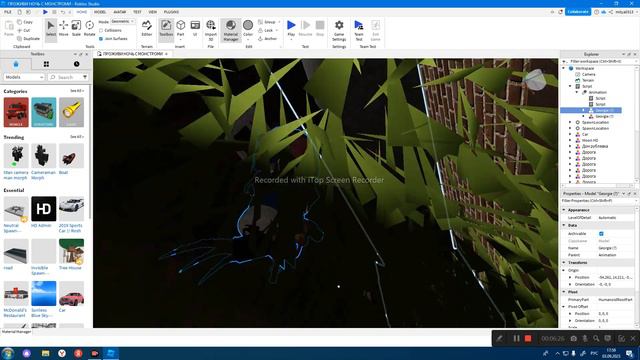Open the Material Manager
The width and height of the screenshot is (640, 360).
[x=231, y=29]
